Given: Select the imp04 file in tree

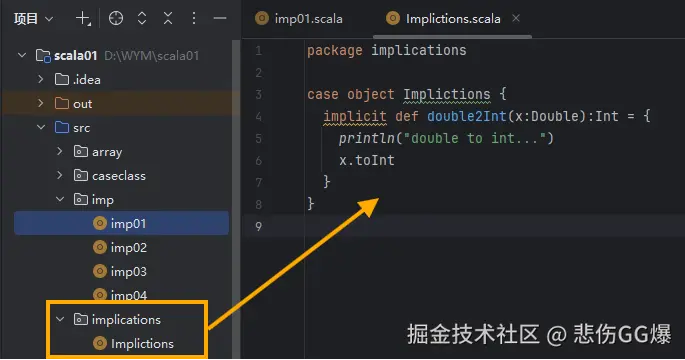Looking at the screenshot, I should click(129, 295).
